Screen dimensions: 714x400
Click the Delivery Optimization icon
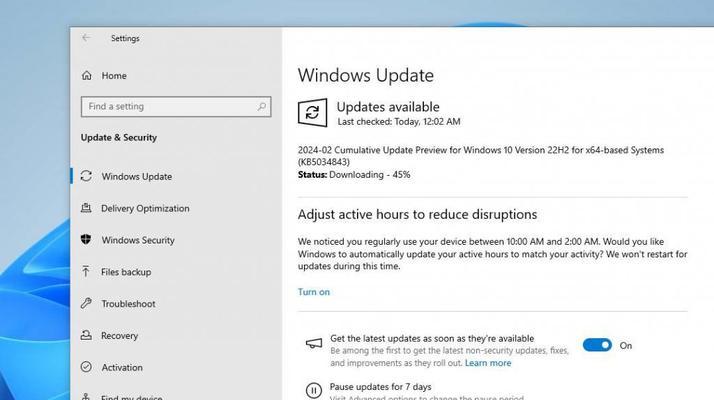[x=86, y=208]
